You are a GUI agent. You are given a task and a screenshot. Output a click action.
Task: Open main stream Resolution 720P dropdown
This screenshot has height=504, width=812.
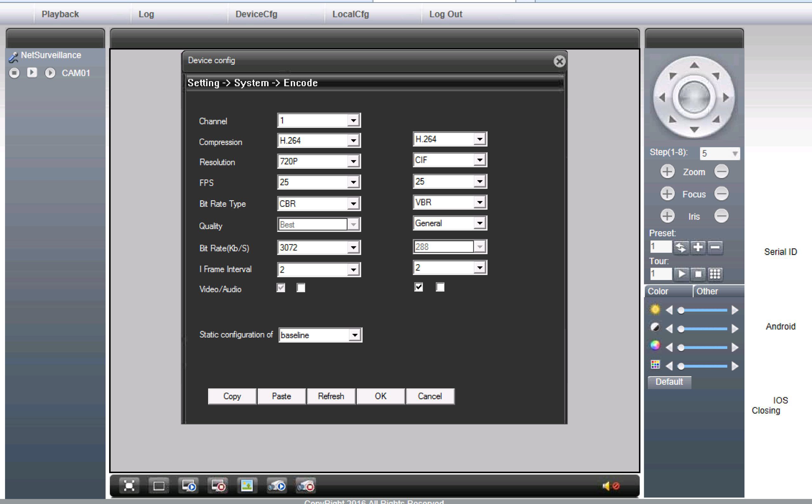[x=353, y=162]
